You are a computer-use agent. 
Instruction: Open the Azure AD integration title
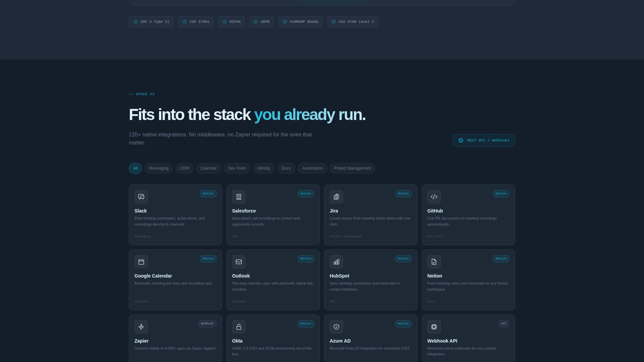click(x=340, y=341)
